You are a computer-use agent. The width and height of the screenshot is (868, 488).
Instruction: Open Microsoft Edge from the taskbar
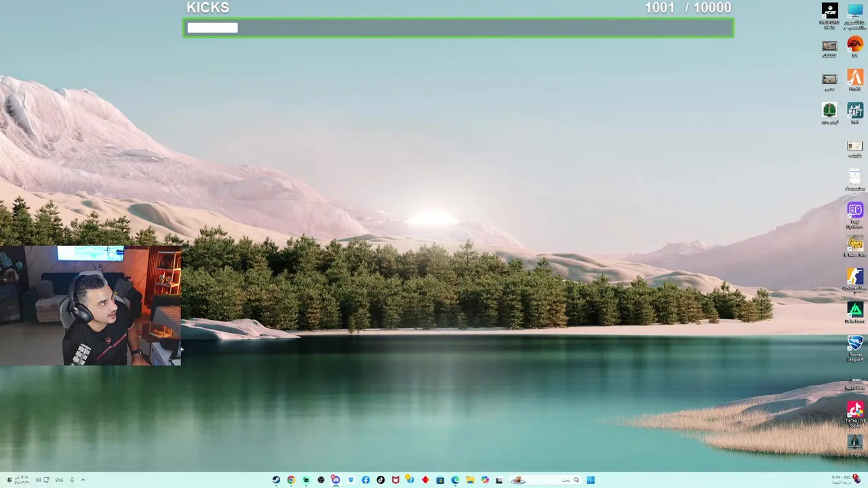tap(455, 480)
